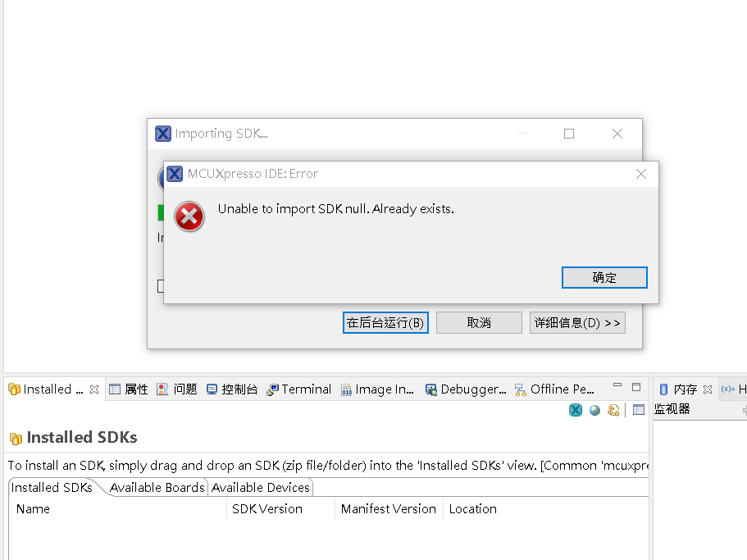The image size is (747, 560).
Task: Switch to Available Devices tab
Action: click(x=261, y=488)
